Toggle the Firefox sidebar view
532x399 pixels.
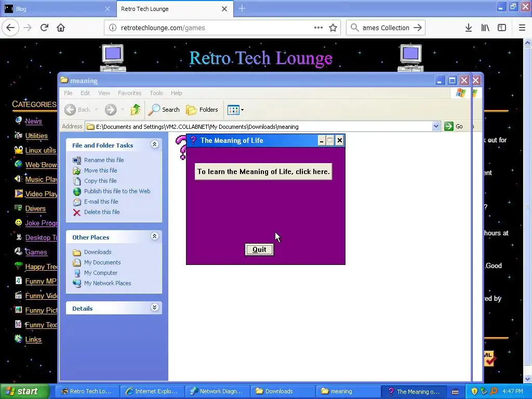pyautogui.click(x=502, y=28)
